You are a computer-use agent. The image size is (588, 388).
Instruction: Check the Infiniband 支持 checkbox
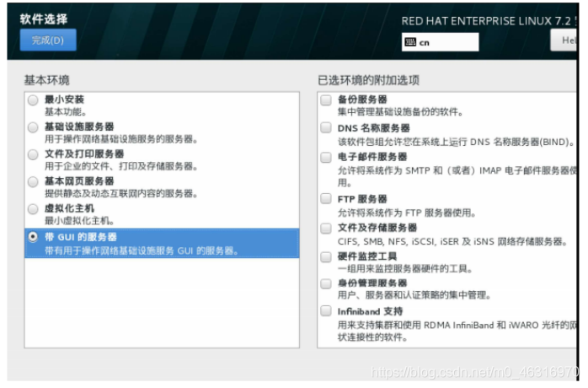click(326, 311)
